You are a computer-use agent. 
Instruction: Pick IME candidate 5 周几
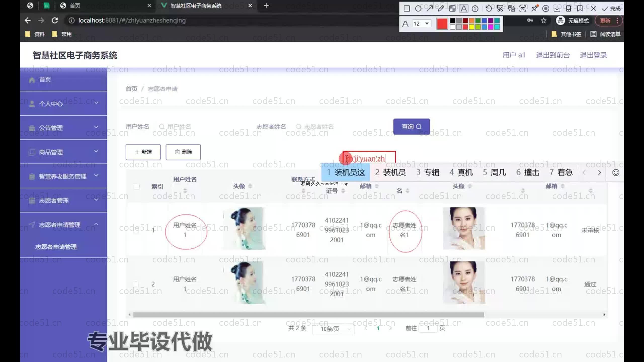click(x=495, y=172)
